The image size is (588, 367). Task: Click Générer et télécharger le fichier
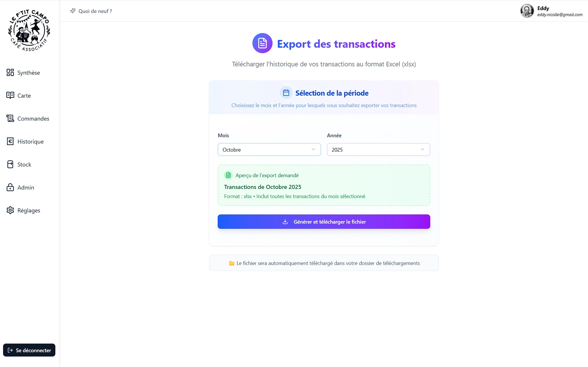324,222
